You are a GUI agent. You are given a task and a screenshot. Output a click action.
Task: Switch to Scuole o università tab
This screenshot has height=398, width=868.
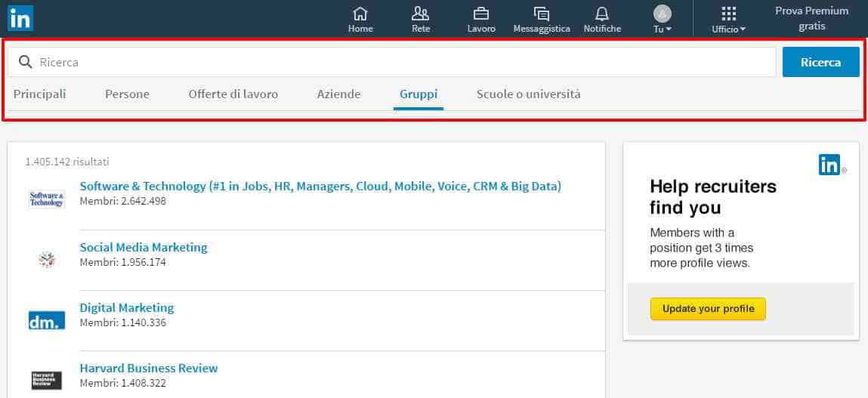pyautogui.click(x=529, y=94)
